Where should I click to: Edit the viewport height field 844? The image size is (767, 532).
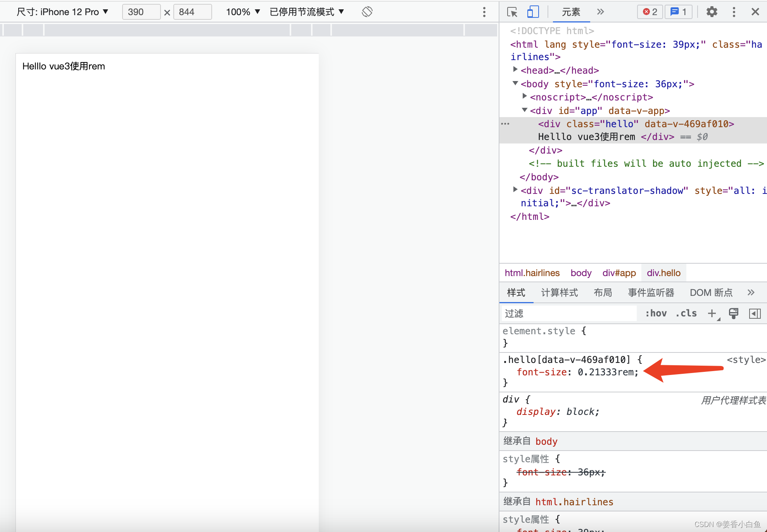(x=192, y=12)
